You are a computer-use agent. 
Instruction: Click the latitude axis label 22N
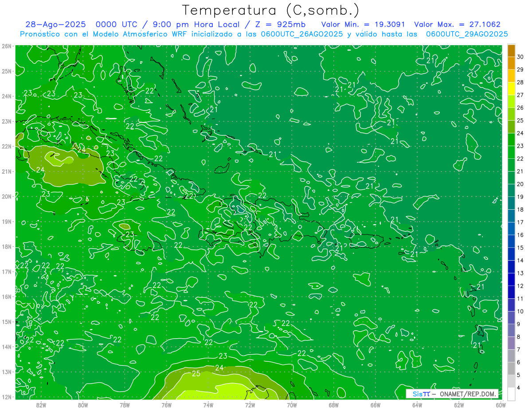point(7,146)
